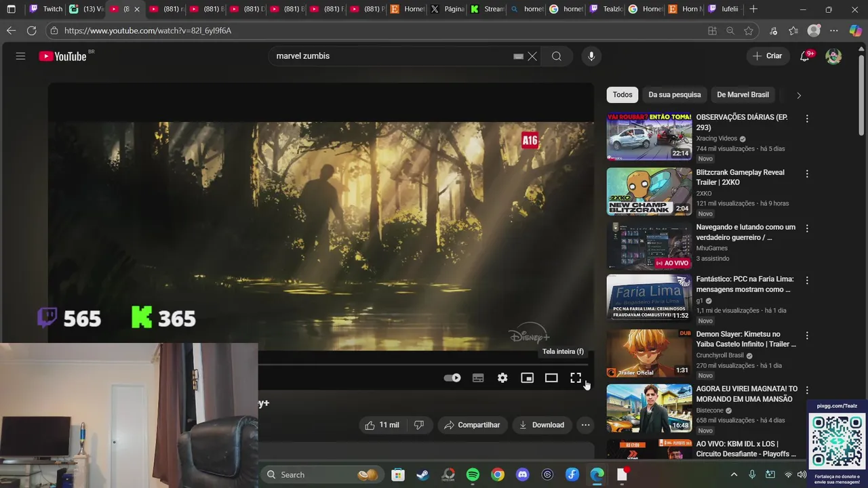Open the miniplayer

527,378
